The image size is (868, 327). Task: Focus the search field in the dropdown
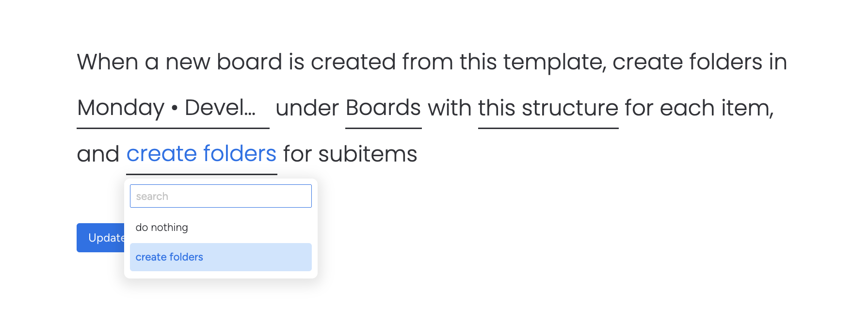(220, 196)
